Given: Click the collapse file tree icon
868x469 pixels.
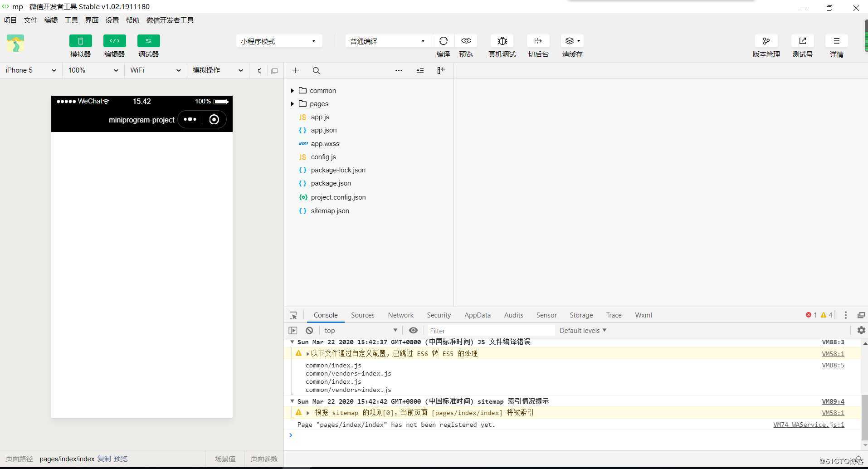Looking at the screenshot, I should click(x=420, y=70).
